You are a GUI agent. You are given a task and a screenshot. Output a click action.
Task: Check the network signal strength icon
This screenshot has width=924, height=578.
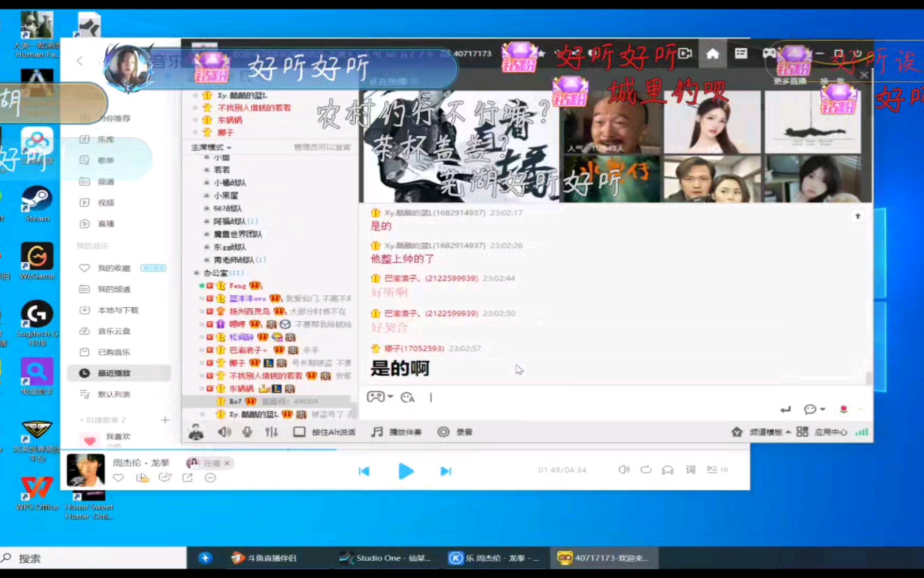coord(861,432)
